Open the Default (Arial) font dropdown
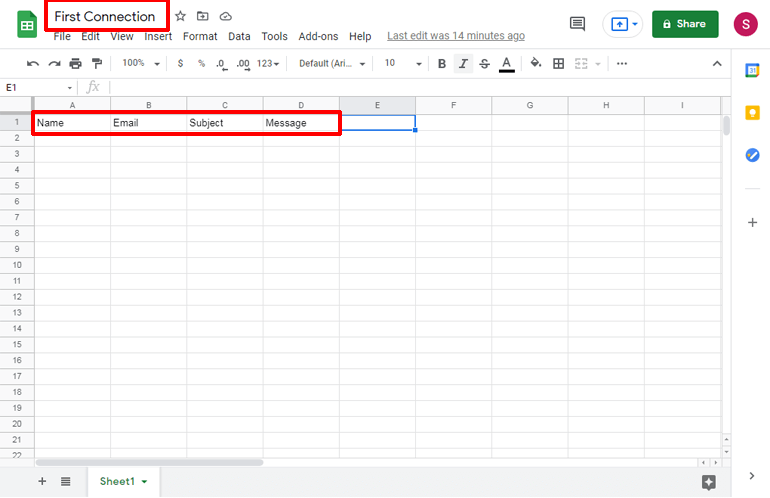The height and width of the screenshot is (498, 770). (332, 63)
